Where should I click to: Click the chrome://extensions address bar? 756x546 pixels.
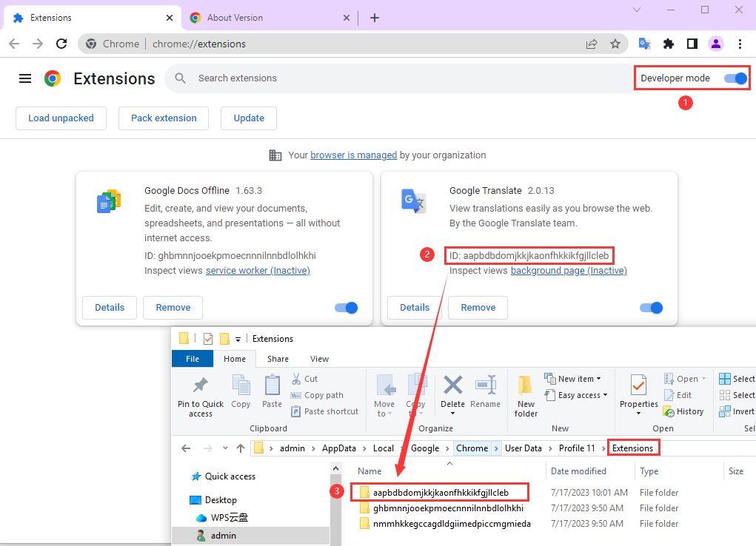(352, 44)
